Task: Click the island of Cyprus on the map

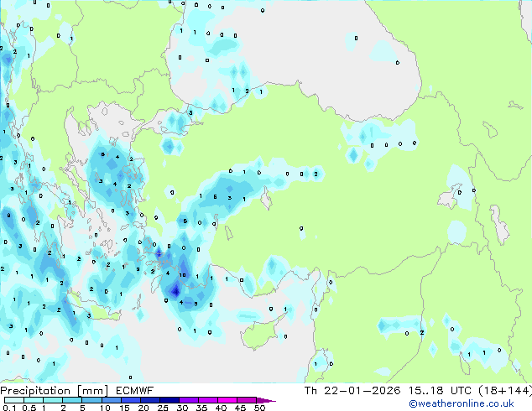Action: coord(260,335)
